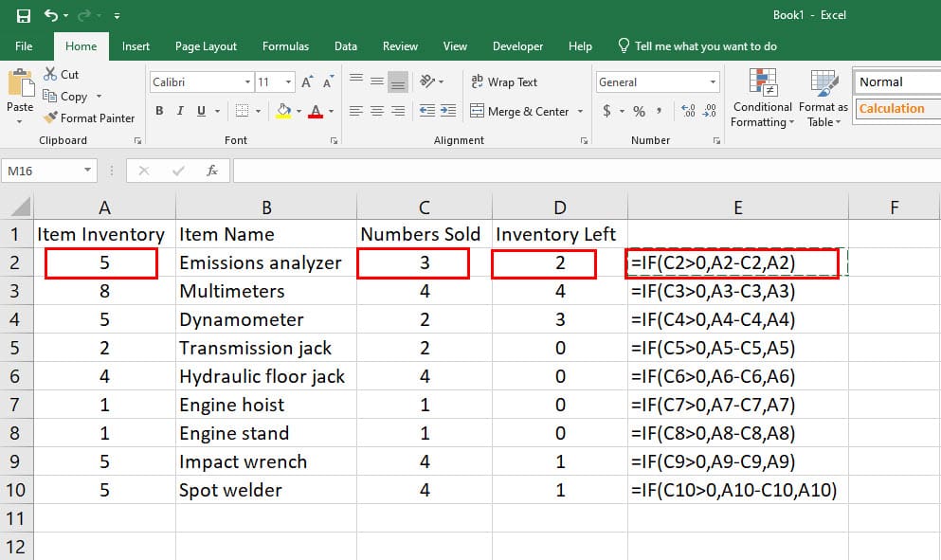Click the Select All corner triangle
The height and width of the screenshot is (560, 941).
click(21, 208)
